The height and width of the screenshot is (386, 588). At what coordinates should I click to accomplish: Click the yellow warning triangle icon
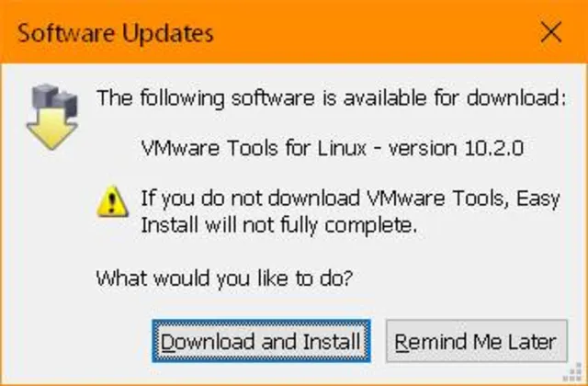(x=112, y=202)
